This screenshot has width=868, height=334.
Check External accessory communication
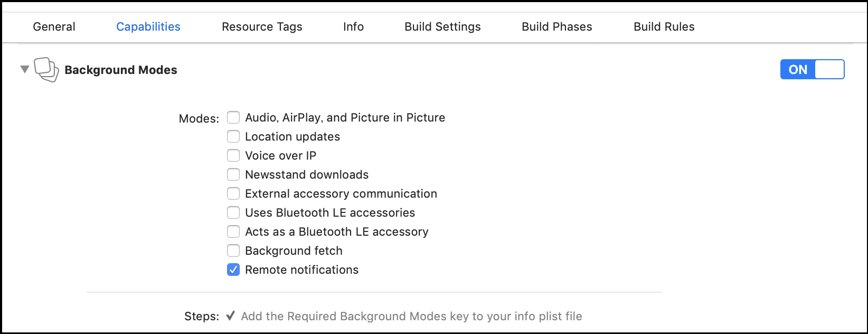point(233,193)
